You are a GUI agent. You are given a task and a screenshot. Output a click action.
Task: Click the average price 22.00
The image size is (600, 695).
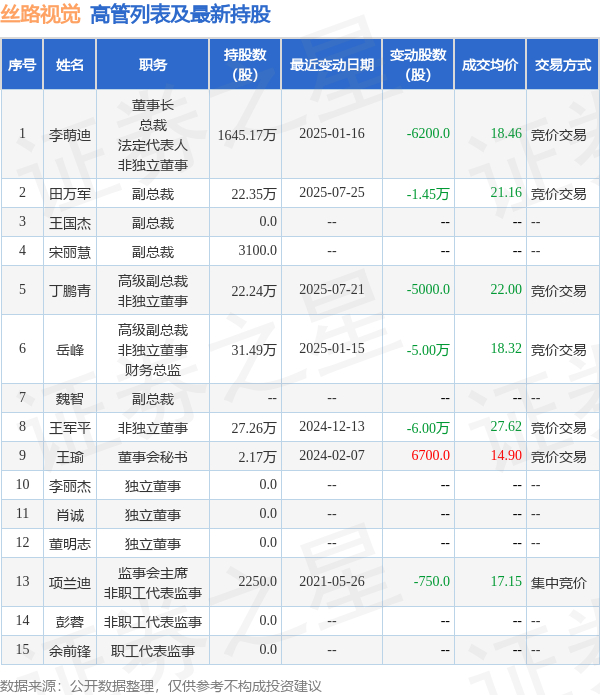point(506,289)
